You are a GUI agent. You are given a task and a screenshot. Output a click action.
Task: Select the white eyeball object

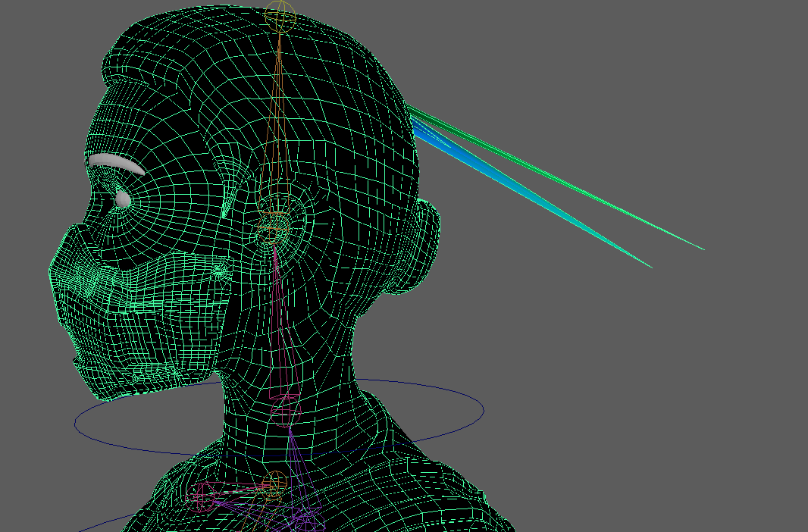pos(122,199)
